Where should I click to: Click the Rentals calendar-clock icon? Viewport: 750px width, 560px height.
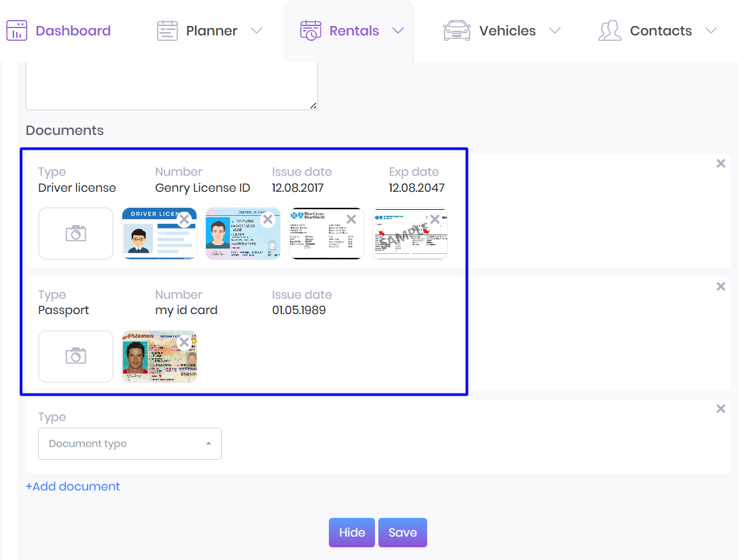click(x=311, y=31)
